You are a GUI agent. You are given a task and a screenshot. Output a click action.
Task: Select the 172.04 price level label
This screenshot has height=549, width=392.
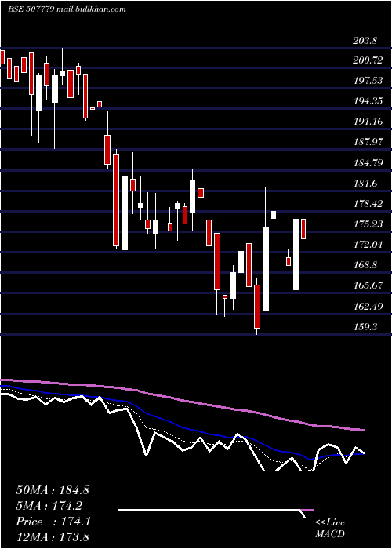(x=368, y=245)
